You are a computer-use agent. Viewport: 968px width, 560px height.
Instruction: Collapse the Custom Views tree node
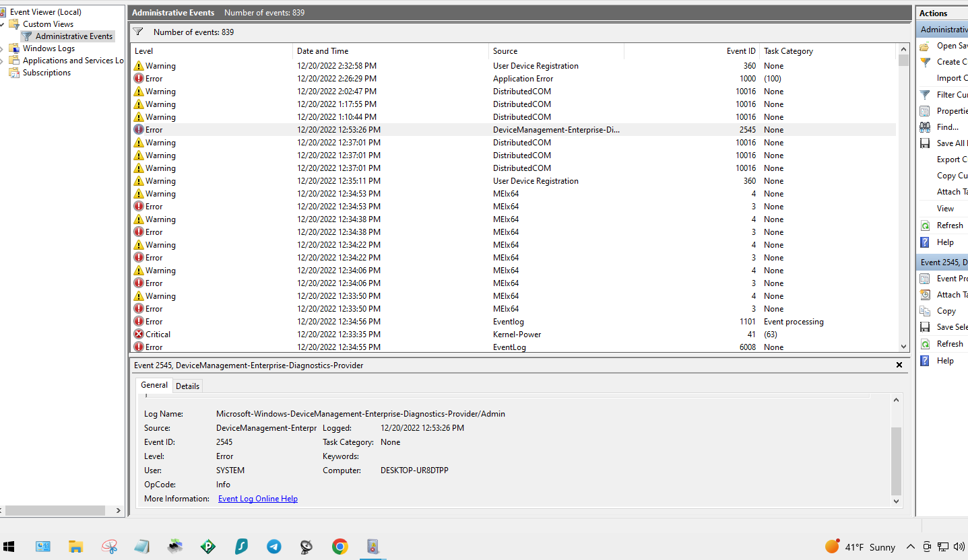(3, 24)
